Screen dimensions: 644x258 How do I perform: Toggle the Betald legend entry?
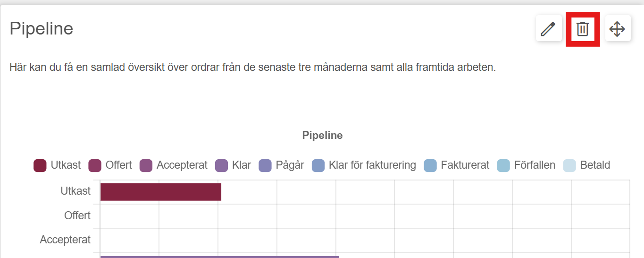click(586, 165)
